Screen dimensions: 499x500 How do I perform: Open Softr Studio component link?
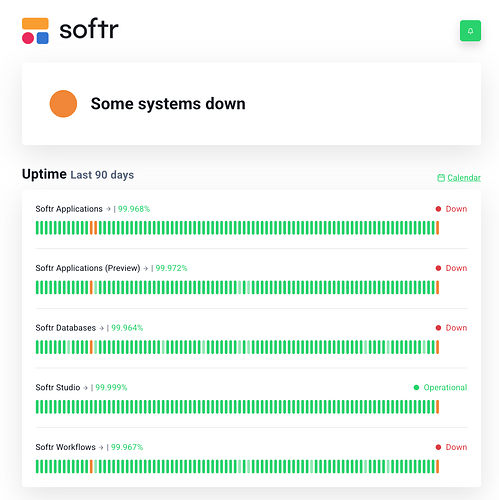point(58,387)
